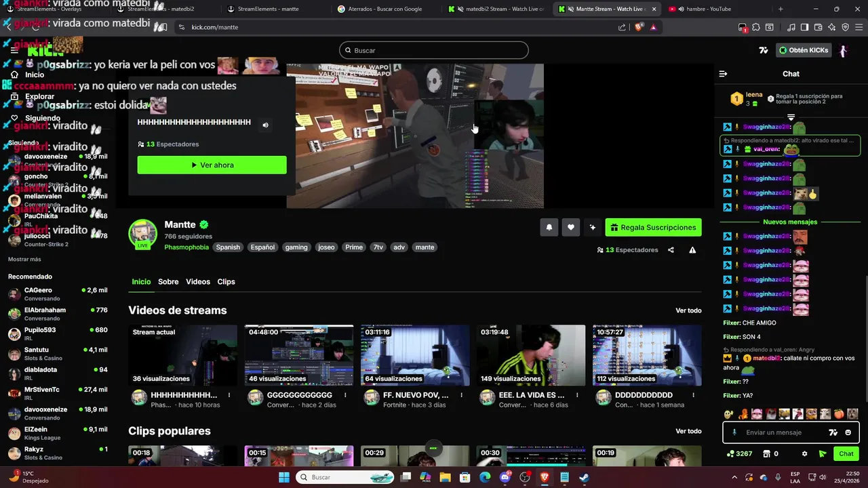Open recommended channel CAGeero
868x488 pixels.
tap(58, 294)
